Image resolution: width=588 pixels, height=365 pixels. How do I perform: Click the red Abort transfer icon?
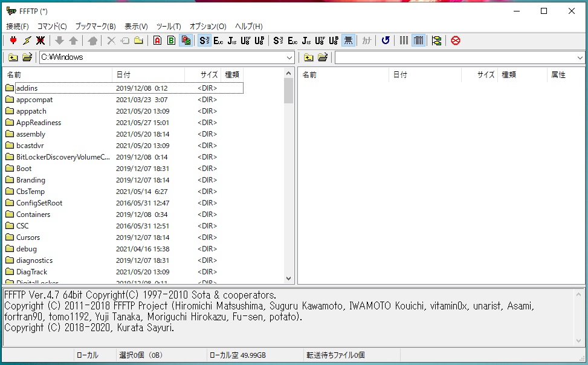pos(456,40)
